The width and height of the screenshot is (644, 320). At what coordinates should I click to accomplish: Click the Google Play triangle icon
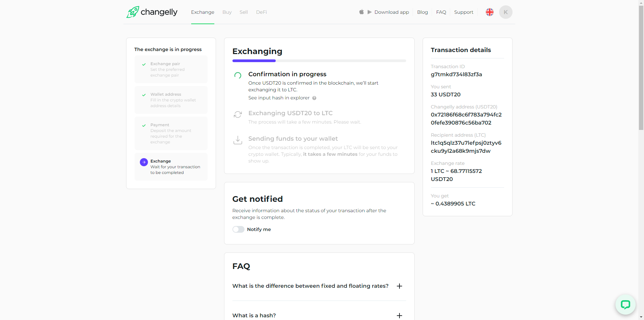tap(369, 12)
